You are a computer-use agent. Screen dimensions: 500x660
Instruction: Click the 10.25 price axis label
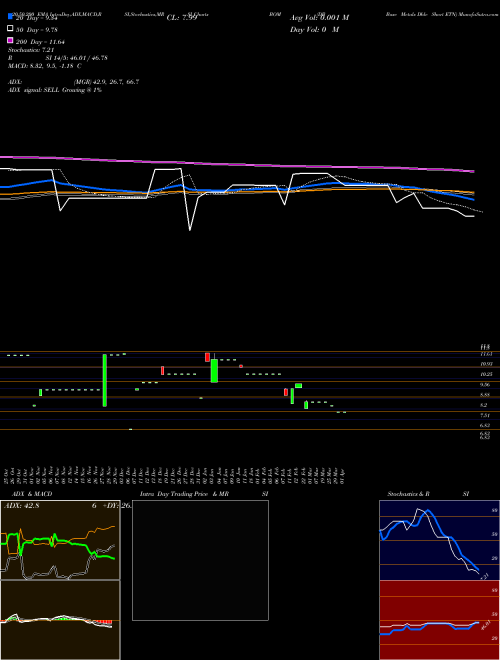click(486, 374)
